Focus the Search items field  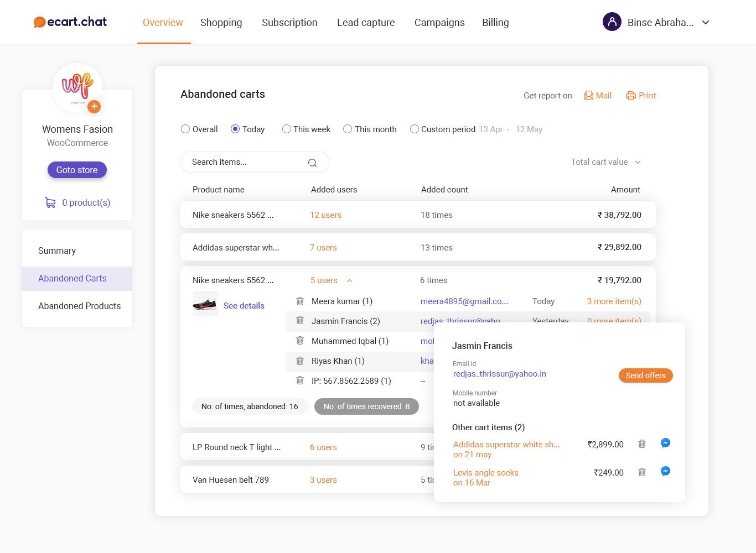pos(255,162)
